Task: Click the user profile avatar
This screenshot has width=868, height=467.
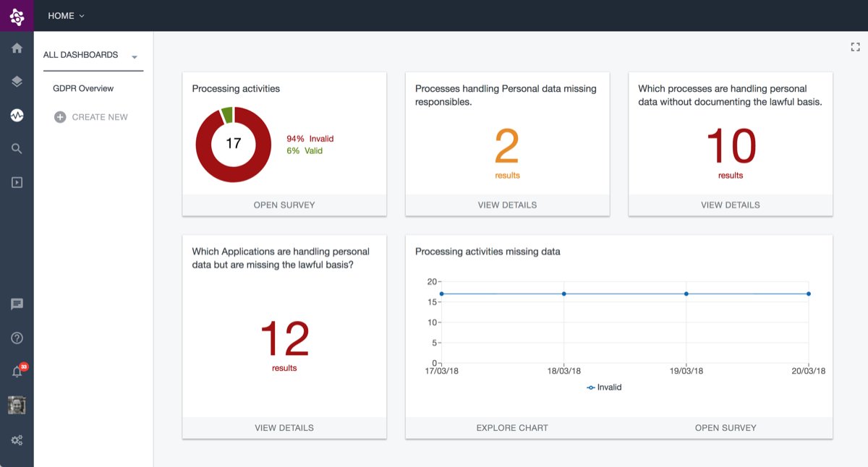Action: 17,406
